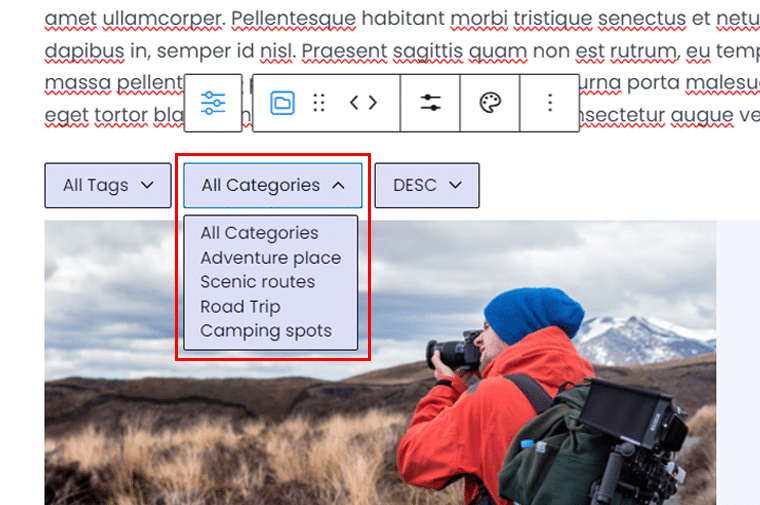Click the word ullamcorper in the text
760x505 pixels.
click(x=162, y=18)
